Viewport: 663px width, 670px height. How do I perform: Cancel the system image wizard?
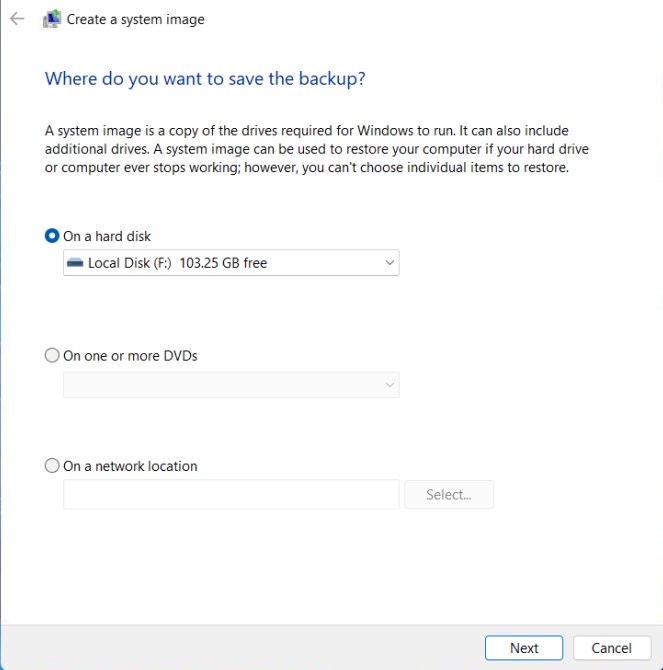(x=612, y=648)
